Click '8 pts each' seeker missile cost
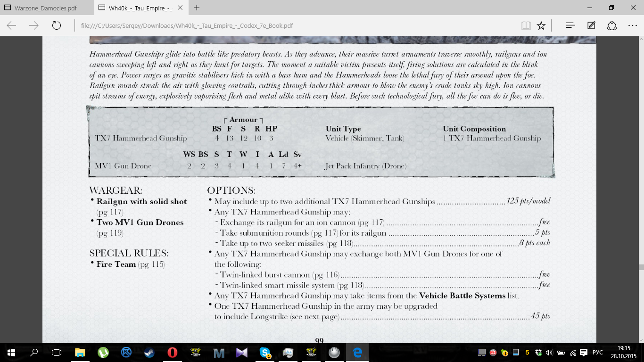The height and width of the screenshot is (362, 644). 535,243
